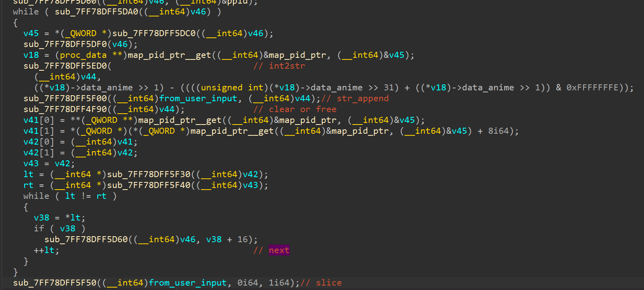The height and width of the screenshot is (290, 644).
Task: Click the '// slice' comment
Action: [321, 283]
